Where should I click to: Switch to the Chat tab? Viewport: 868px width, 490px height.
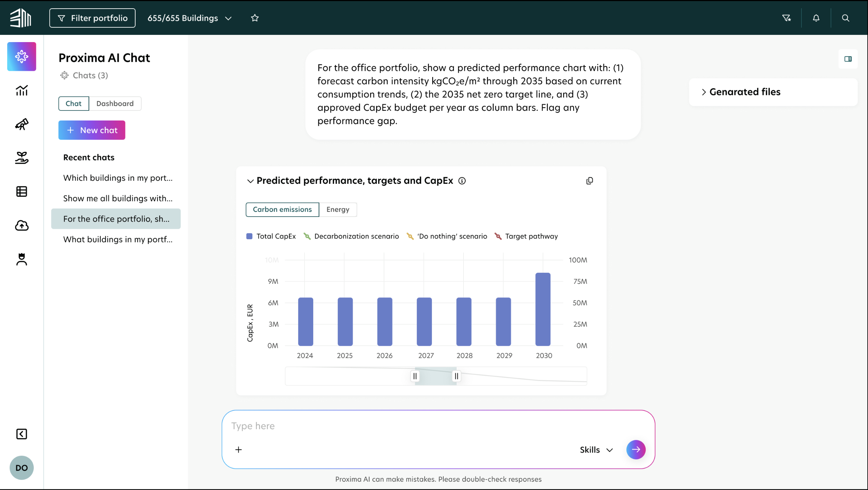pyautogui.click(x=73, y=104)
